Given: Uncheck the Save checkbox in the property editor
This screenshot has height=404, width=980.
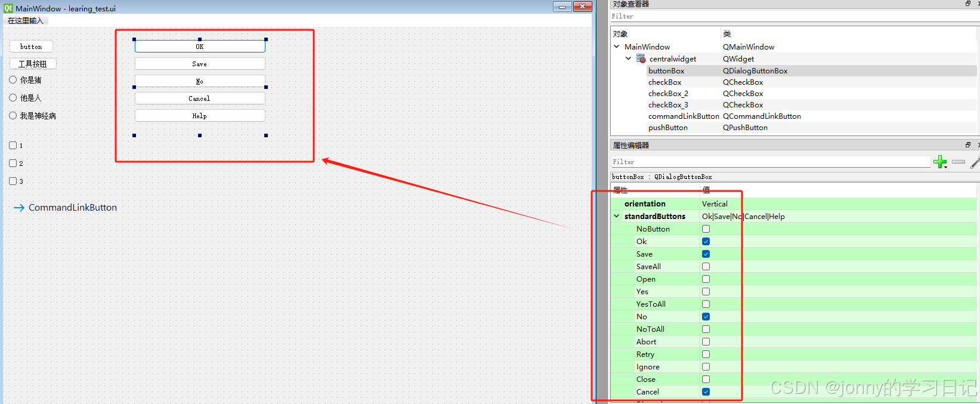Looking at the screenshot, I should pyautogui.click(x=706, y=254).
